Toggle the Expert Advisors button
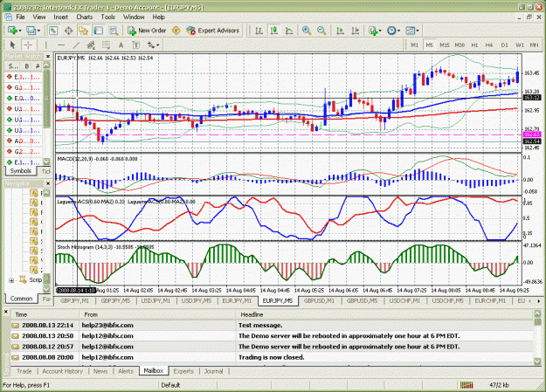 213,31
